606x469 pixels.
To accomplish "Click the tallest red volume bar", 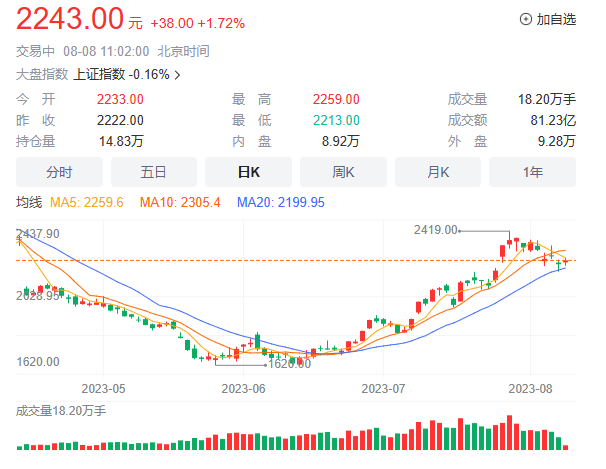I will (x=509, y=432).
